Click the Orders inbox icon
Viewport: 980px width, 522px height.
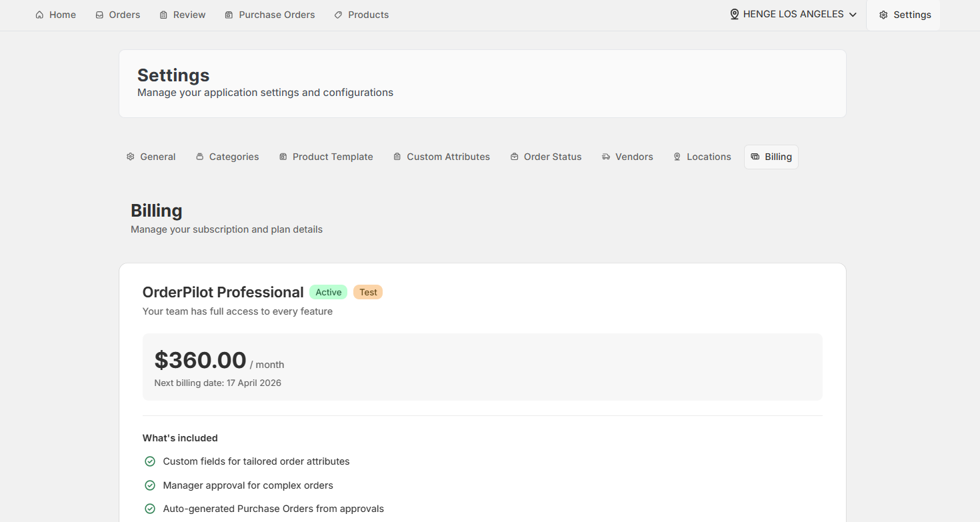[x=99, y=15]
